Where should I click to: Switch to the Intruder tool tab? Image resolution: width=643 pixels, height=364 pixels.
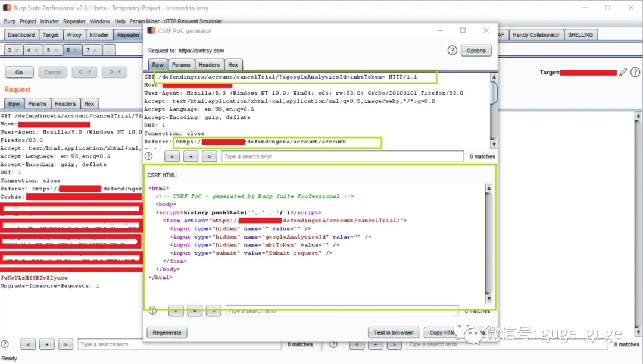click(x=99, y=35)
